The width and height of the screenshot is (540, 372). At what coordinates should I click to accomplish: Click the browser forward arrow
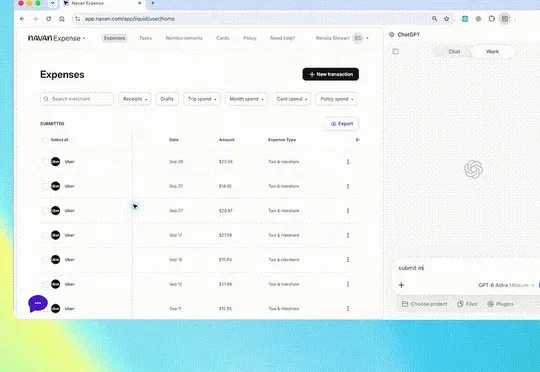35,19
